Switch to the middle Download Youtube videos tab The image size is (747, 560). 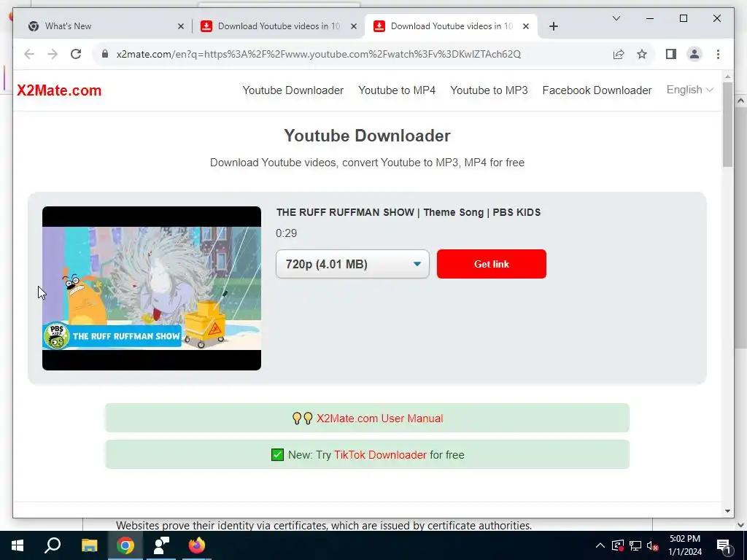point(279,26)
